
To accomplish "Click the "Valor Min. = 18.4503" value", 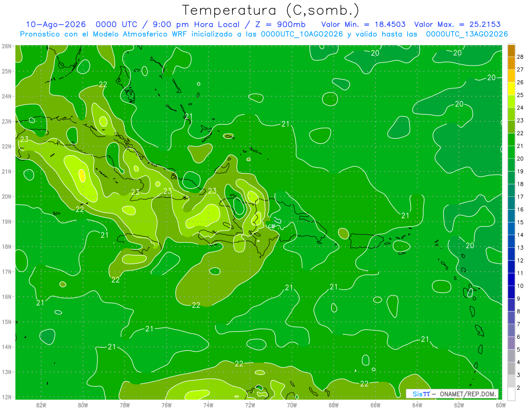I will tap(363, 24).
